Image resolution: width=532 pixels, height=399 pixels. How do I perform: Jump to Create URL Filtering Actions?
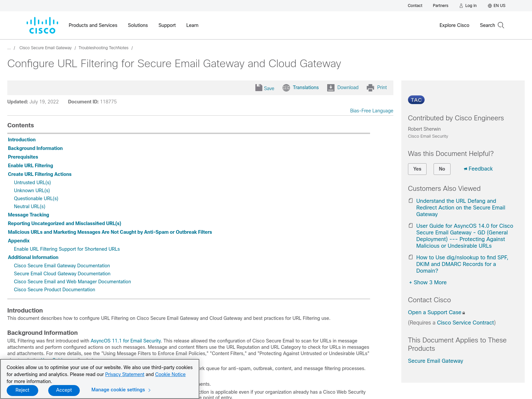click(40, 174)
